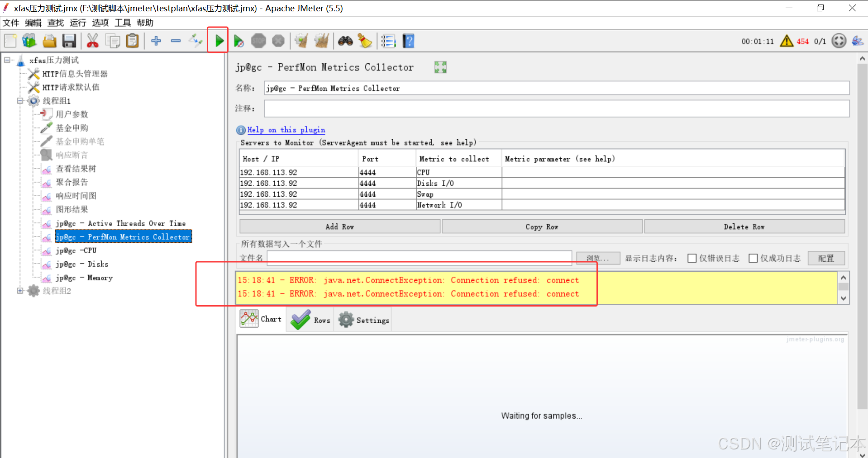Screen dimensions: 868x458
Task: Collapse the xfas压力测试 test plan node
Action: (x=7, y=60)
